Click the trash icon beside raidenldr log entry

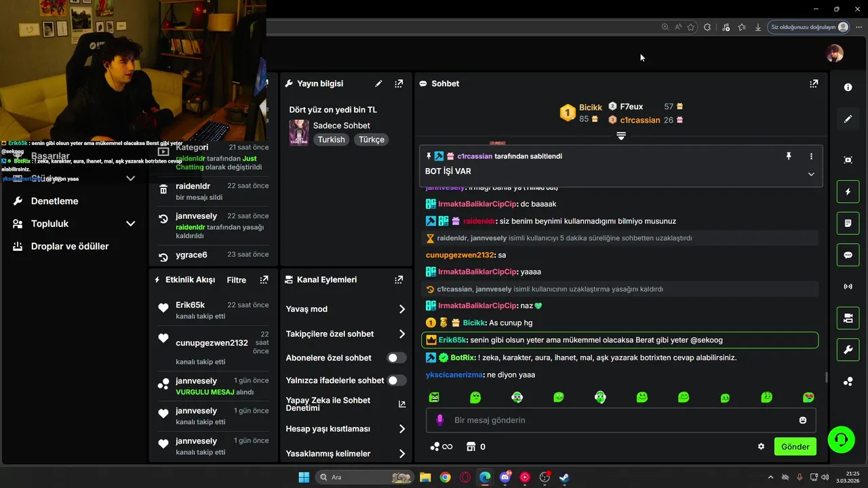[x=163, y=190]
